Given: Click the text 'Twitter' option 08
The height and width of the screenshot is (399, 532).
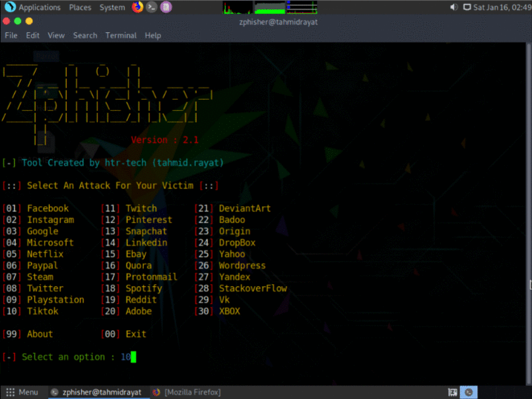Looking at the screenshot, I should coord(45,289).
